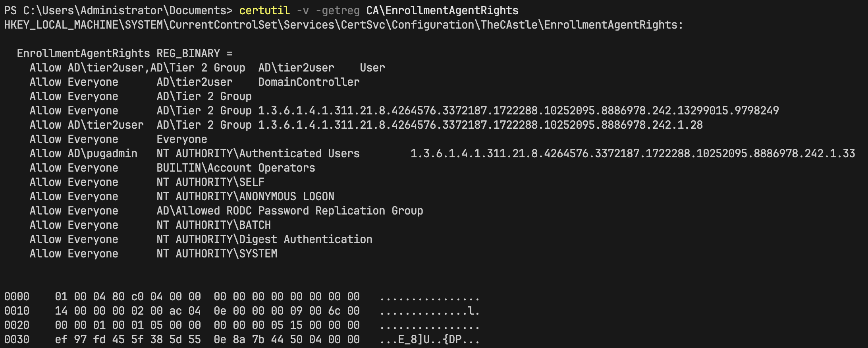The image size is (868, 348).
Task: Click NT AUTHORITY\BATCH entry
Action: (x=214, y=225)
